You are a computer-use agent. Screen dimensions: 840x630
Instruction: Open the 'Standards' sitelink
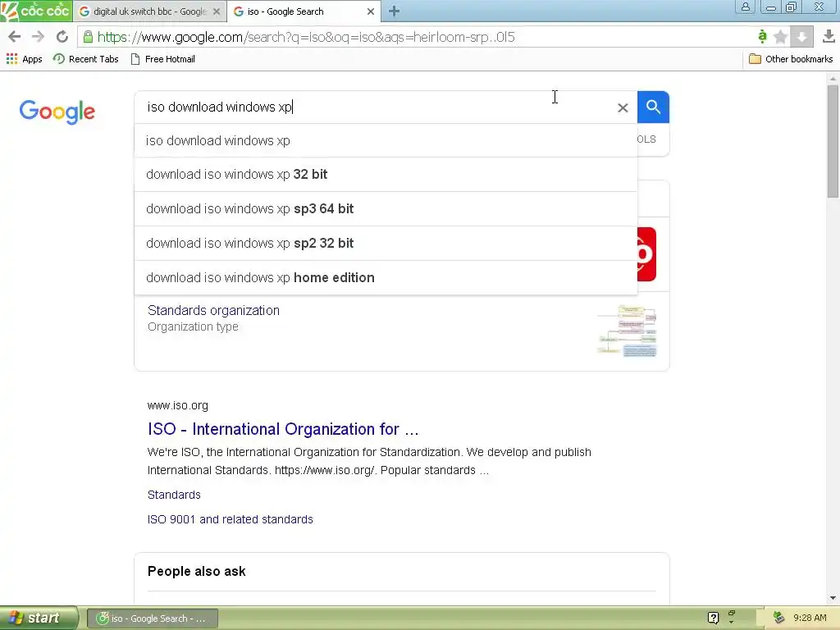[174, 495]
